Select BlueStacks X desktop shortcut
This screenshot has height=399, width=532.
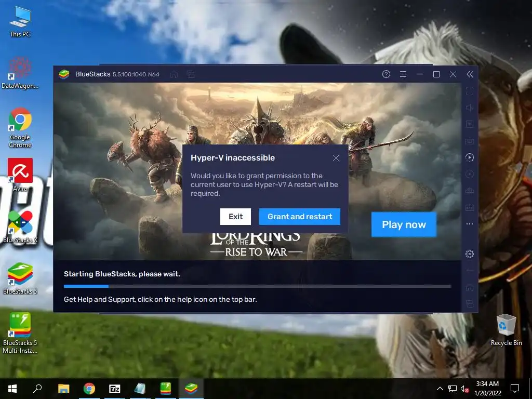(20, 227)
